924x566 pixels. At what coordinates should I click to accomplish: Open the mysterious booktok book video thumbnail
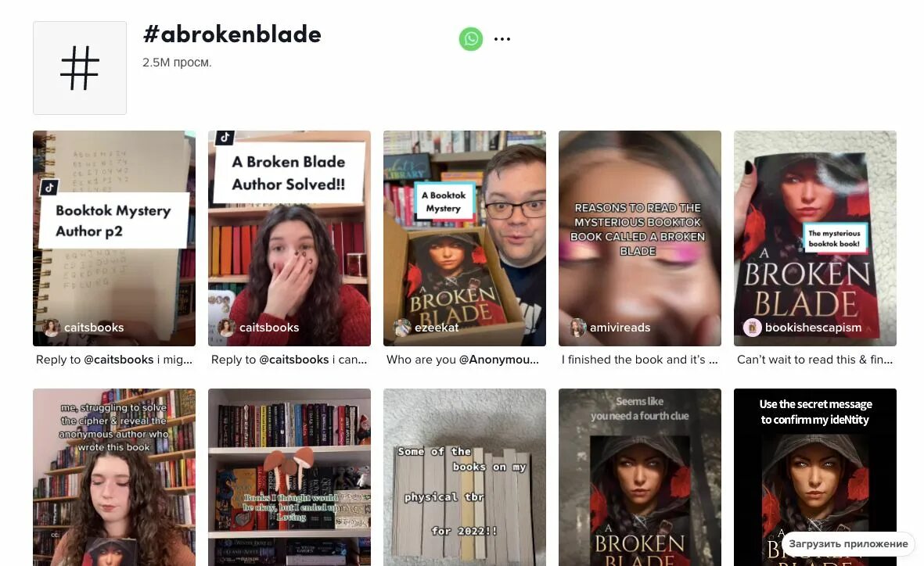click(x=815, y=238)
